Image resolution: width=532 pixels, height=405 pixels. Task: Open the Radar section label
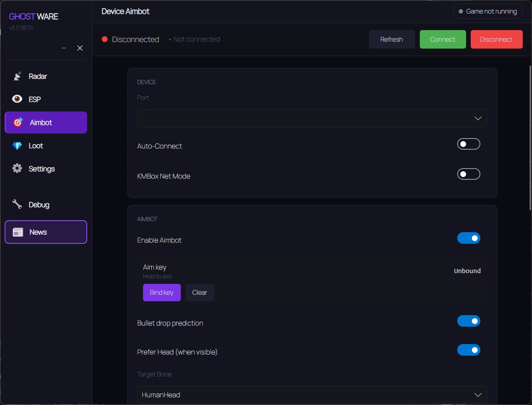pyautogui.click(x=38, y=76)
